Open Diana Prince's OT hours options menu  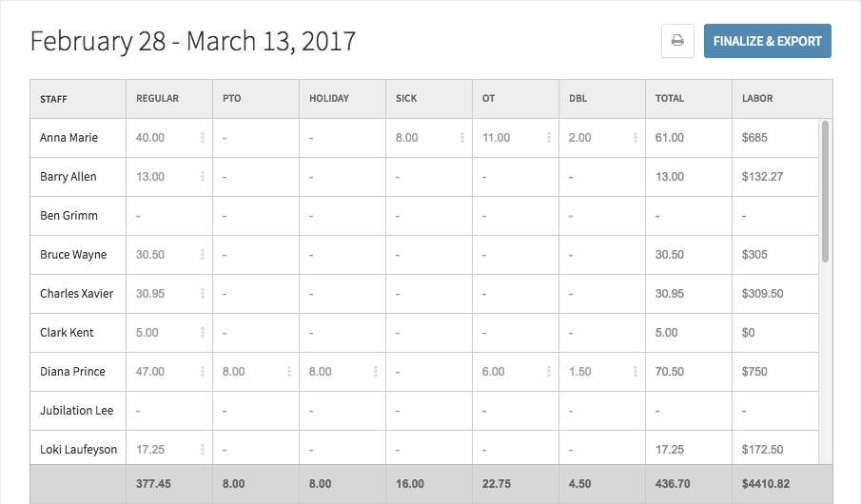tap(549, 372)
